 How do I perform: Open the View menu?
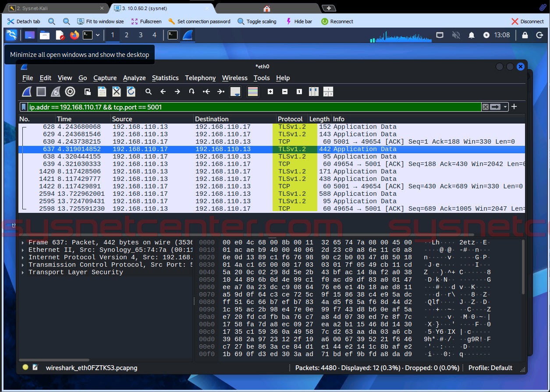coord(65,78)
